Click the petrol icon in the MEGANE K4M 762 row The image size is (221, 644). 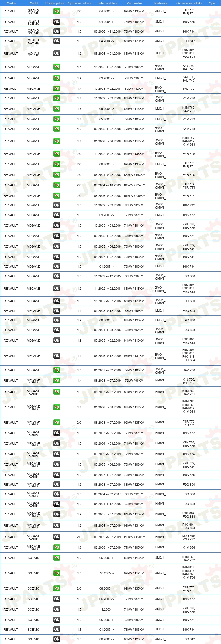coord(57,119)
